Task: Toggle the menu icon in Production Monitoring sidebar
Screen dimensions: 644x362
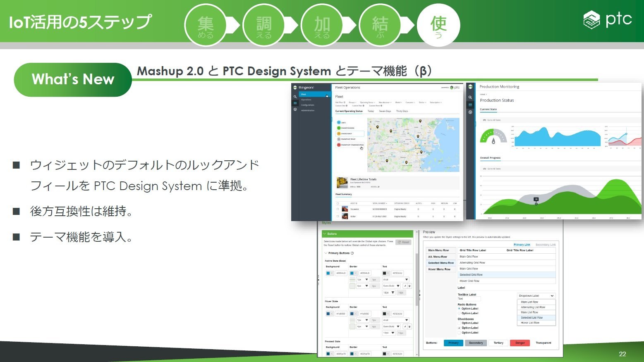Action: [470, 105]
